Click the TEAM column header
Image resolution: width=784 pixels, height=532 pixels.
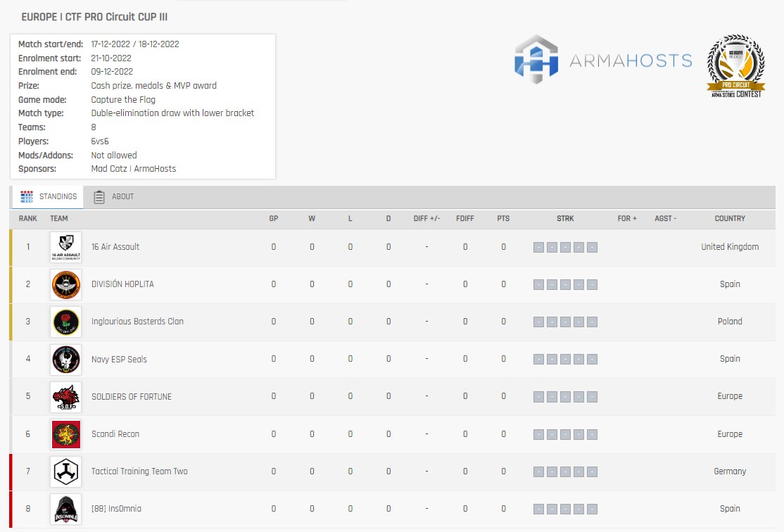coord(59,218)
